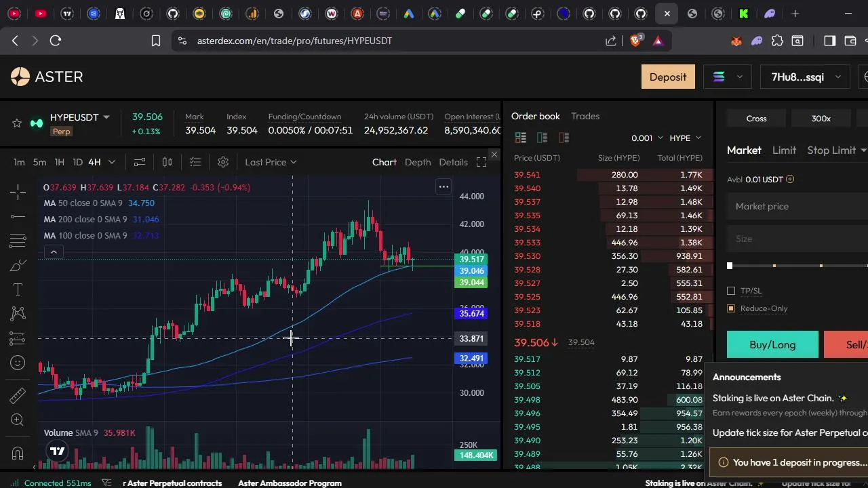Select the brush drawing tool
This screenshot has height=488, width=868.
click(x=18, y=265)
